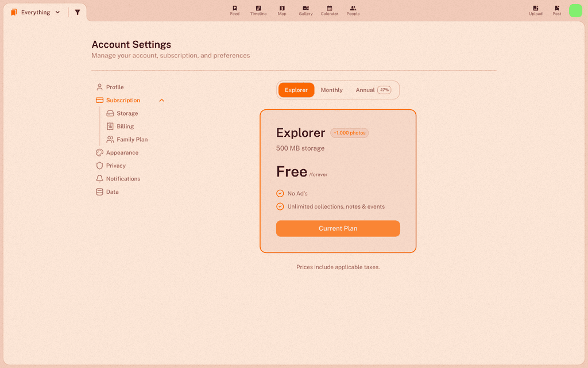Click the '/forever' price suffix text

pos(318,175)
